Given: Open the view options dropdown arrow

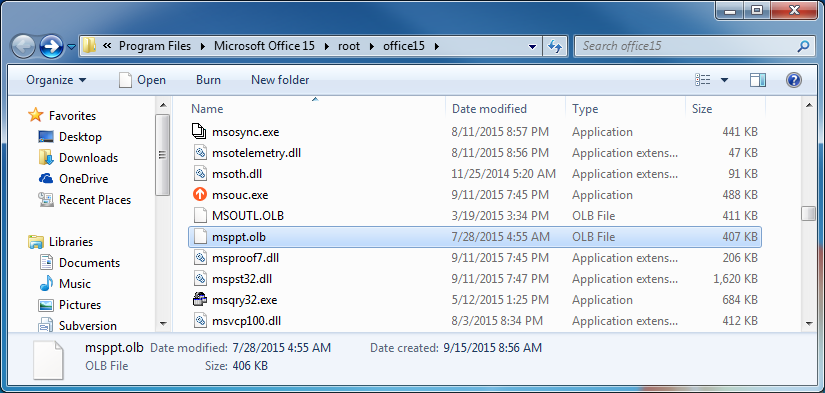Looking at the screenshot, I should click(724, 80).
